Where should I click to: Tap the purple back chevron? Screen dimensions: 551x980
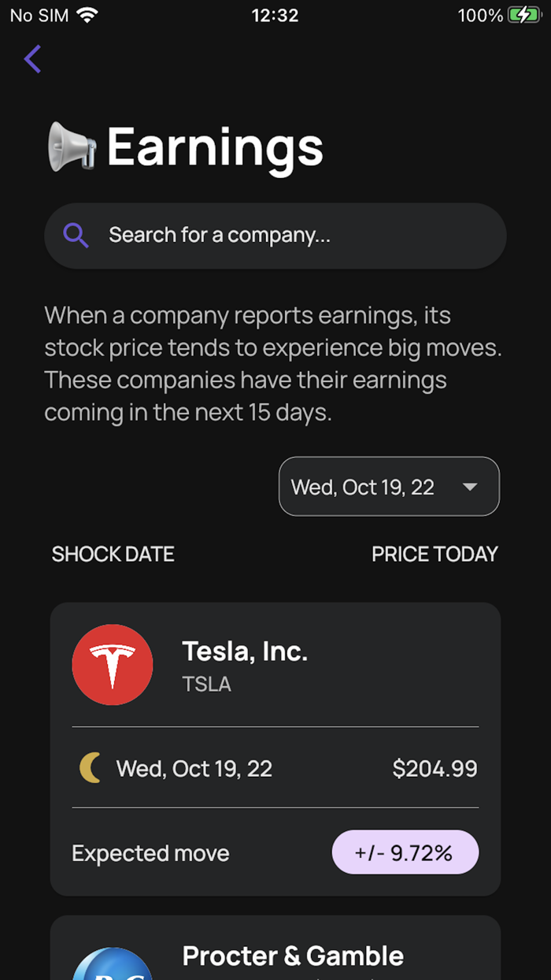pyautogui.click(x=32, y=59)
